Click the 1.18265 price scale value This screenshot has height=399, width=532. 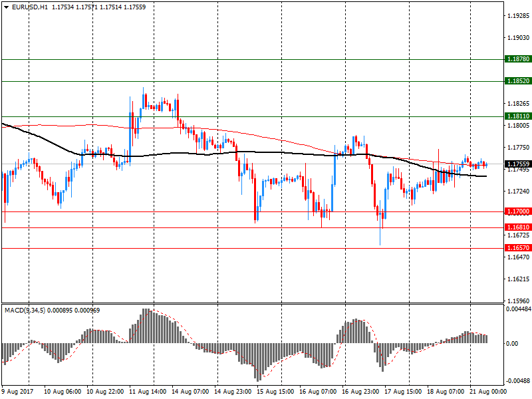(519, 104)
